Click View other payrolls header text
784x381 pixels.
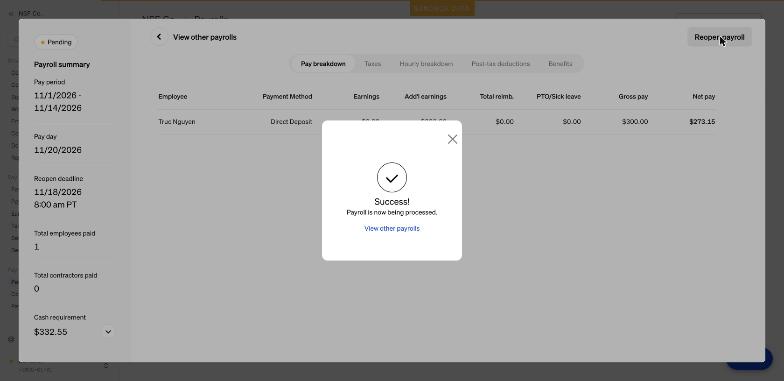pyautogui.click(x=204, y=37)
